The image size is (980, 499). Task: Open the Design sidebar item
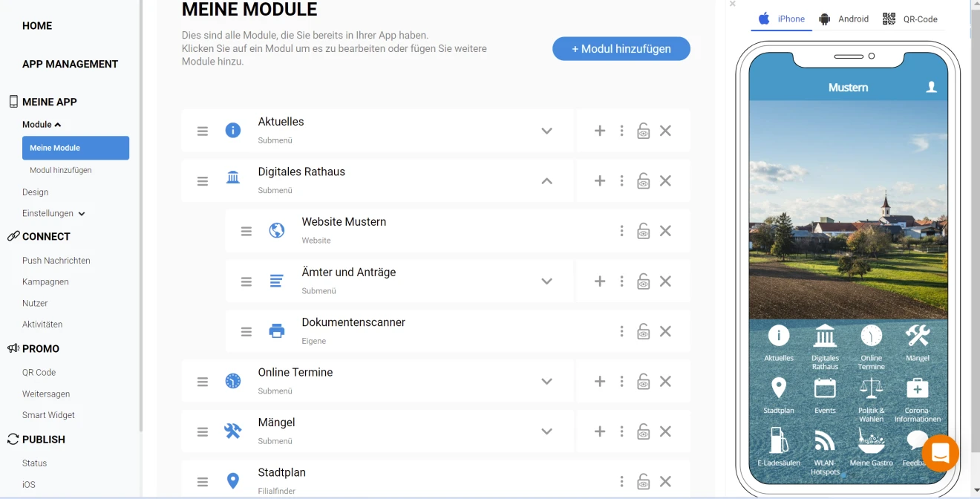[x=36, y=192]
